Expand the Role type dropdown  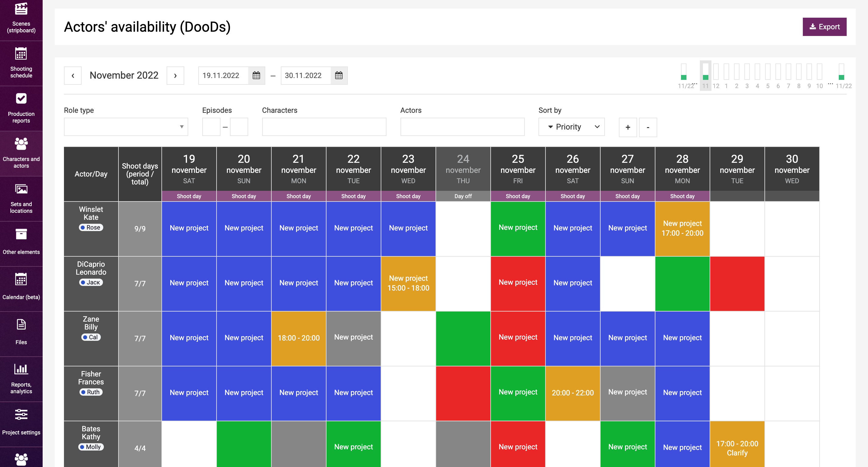point(126,127)
